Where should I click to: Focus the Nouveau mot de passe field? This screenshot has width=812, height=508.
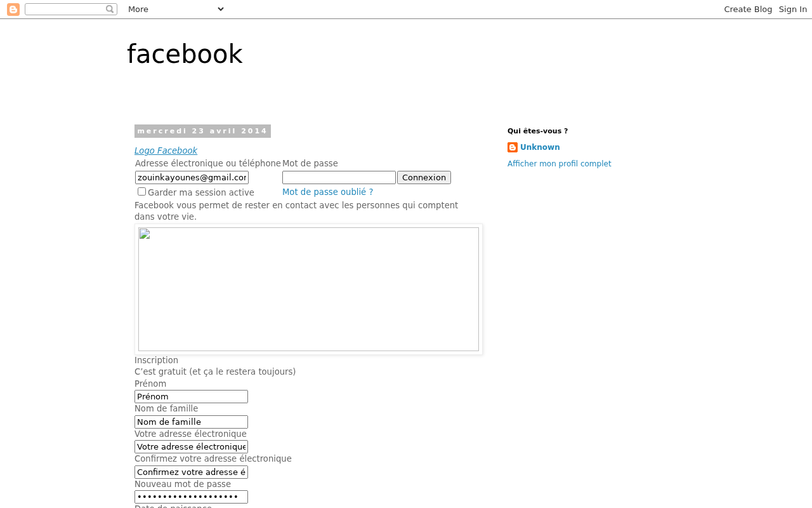pyautogui.click(x=191, y=497)
